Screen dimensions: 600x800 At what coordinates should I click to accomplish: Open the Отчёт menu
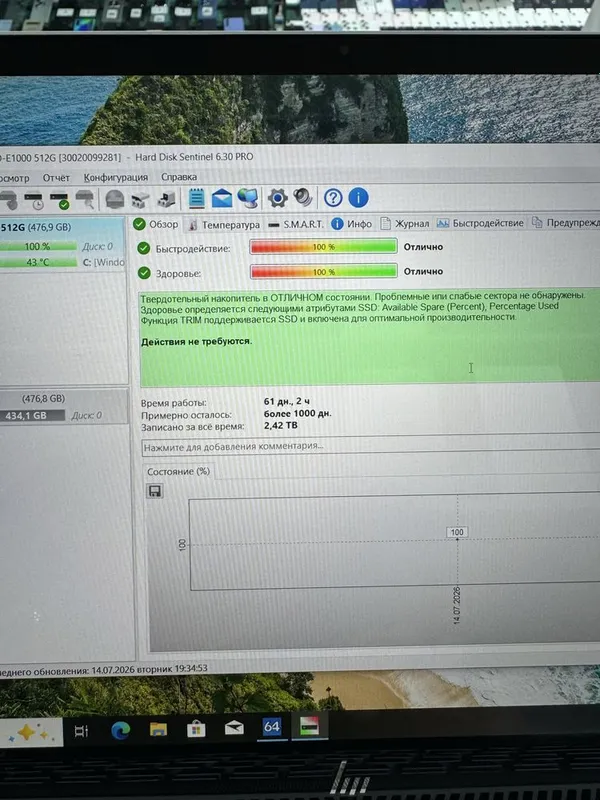click(56, 178)
